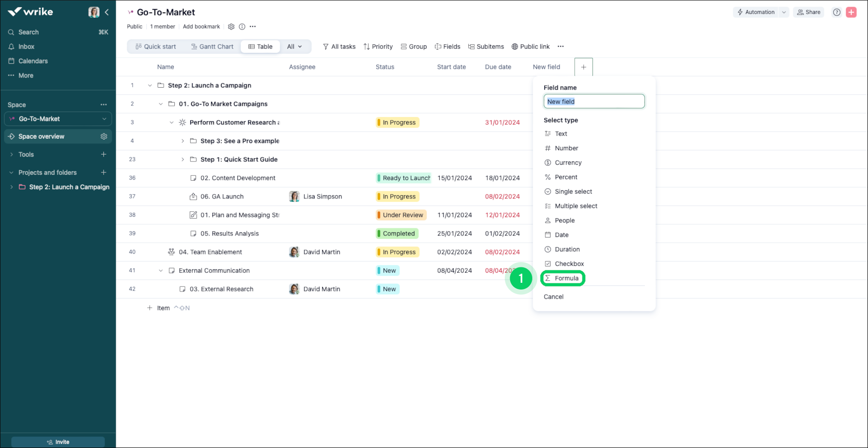
Task: Open the Go-To-Market space settings gear
Action: [x=231, y=26]
